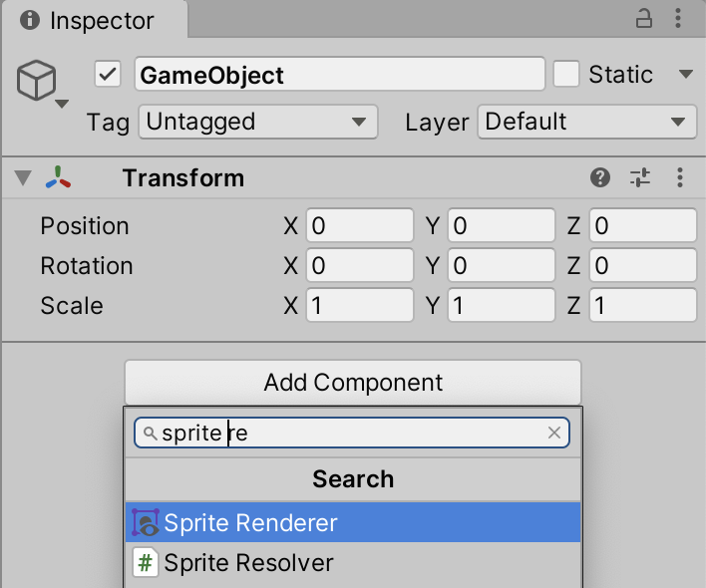Toggle the GameObject active checkbox
706x588 pixels.
(x=108, y=75)
